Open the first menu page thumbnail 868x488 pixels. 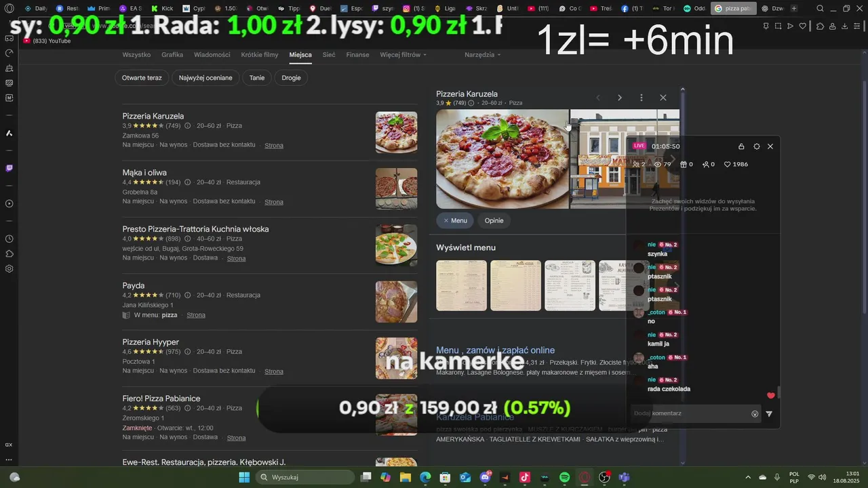pos(461,285)
